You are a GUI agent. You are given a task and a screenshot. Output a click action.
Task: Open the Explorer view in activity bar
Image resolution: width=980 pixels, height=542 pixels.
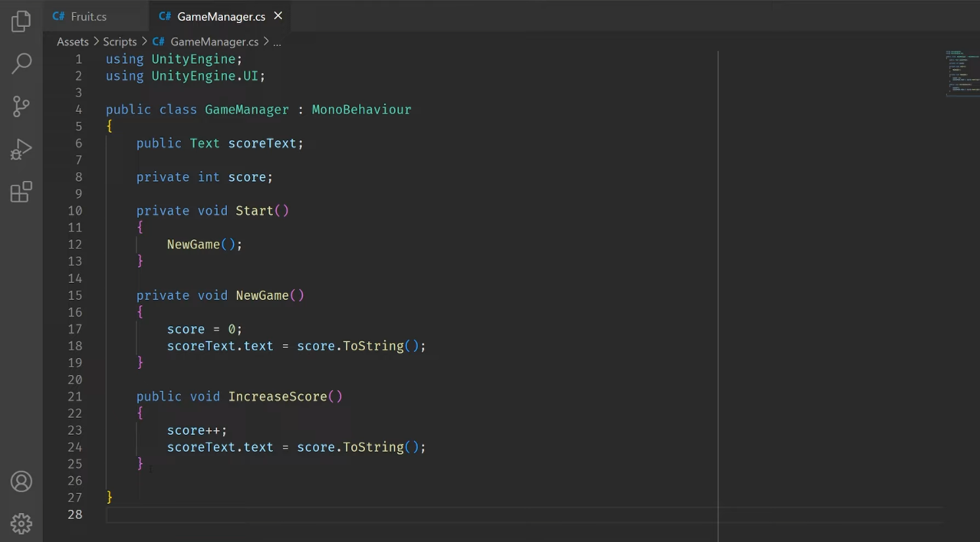(x=21, y=21)
